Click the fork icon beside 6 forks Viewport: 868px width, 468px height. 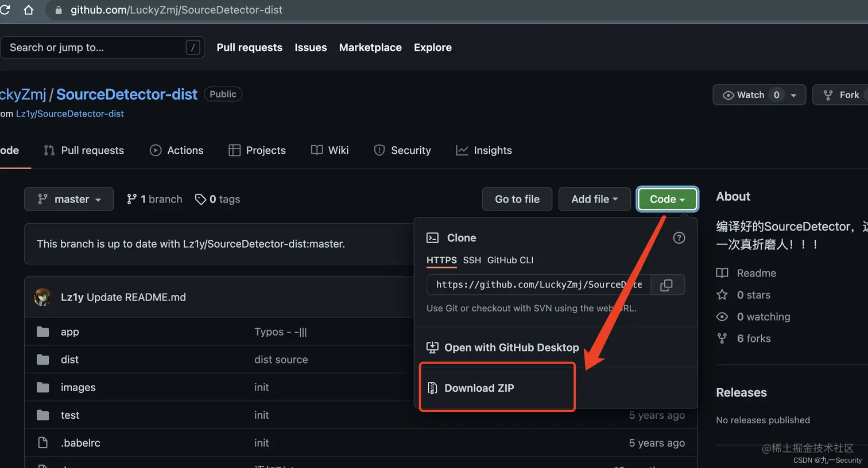coord(722,338)
